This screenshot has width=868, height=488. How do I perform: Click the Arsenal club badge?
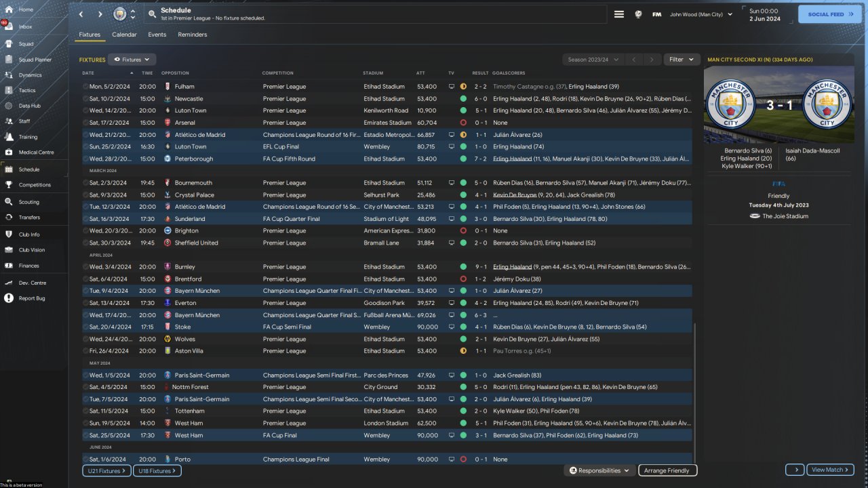(x=168, y=123)
